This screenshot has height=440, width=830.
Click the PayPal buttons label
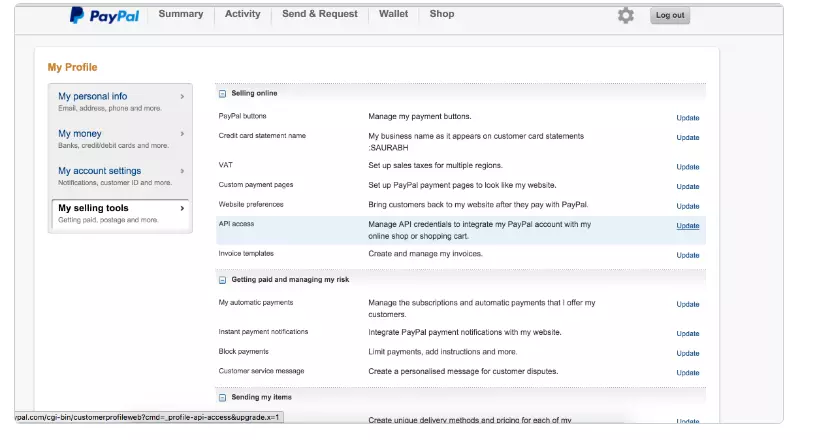tap(242, 116)
